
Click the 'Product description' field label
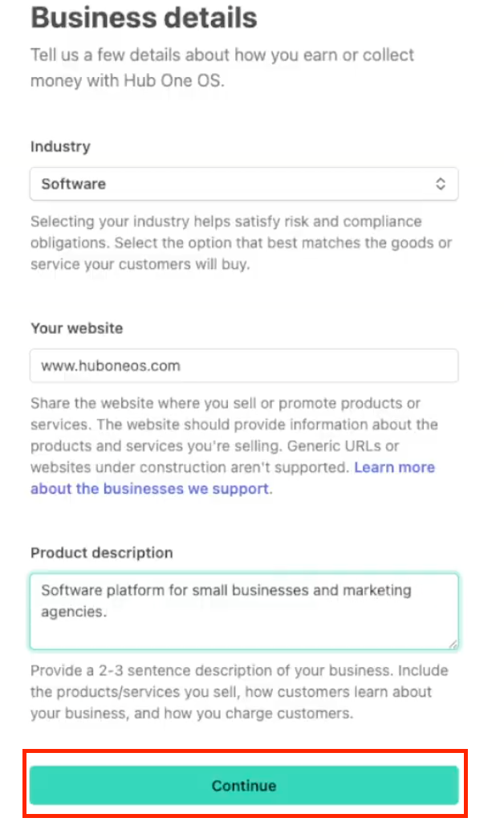102,553
